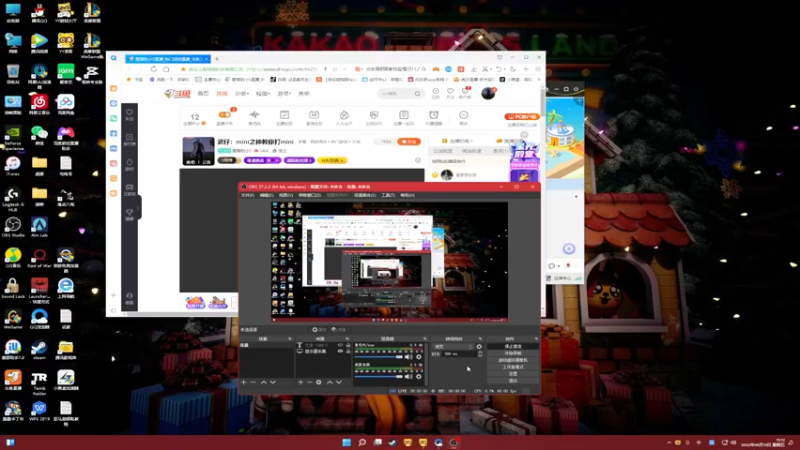The image size is (800, 450).
Task: Undock the OBS Scenes panel
Action: (x=290, y=339)
